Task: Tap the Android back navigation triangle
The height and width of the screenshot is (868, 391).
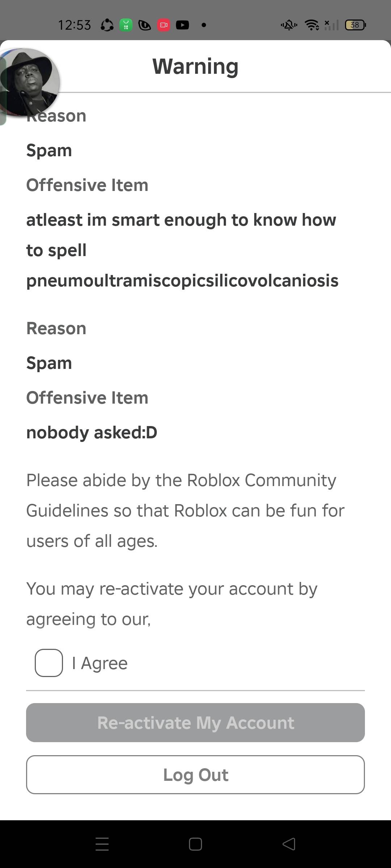Action: click(289, 844)
